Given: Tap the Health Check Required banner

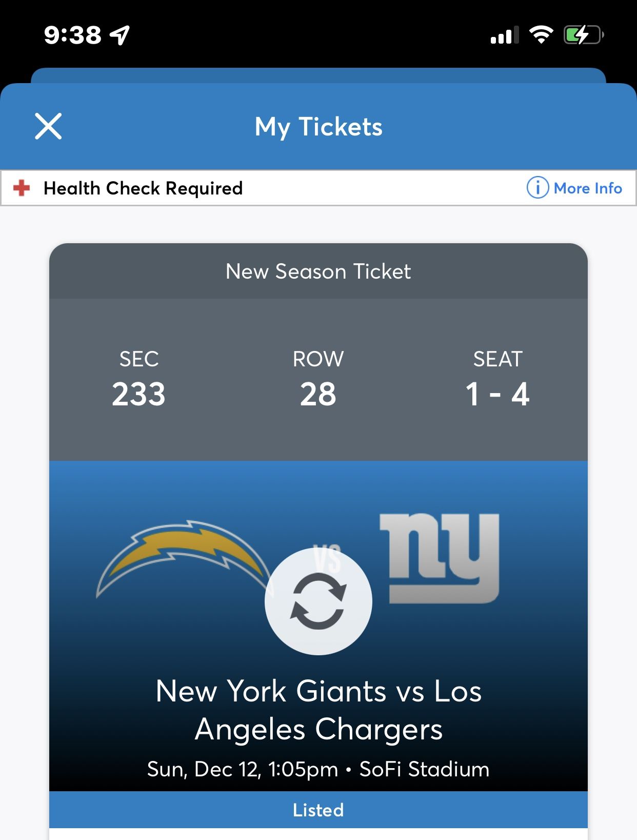Looking at the screenshot, I should [x=143, y=188].
